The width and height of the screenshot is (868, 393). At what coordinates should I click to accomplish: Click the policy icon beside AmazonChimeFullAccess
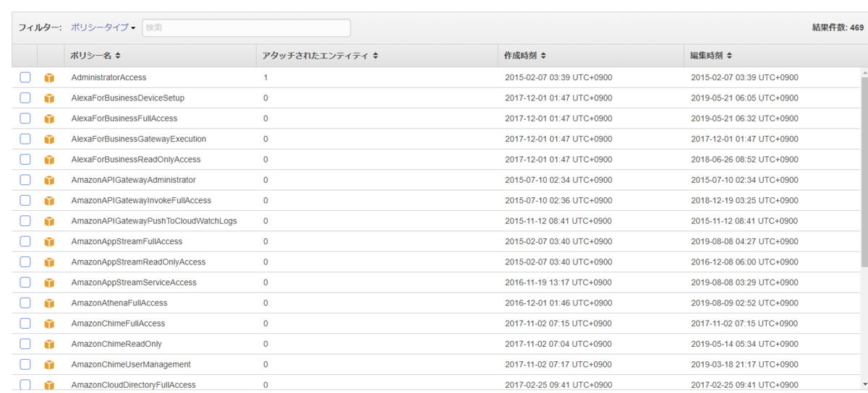(49, 324)
